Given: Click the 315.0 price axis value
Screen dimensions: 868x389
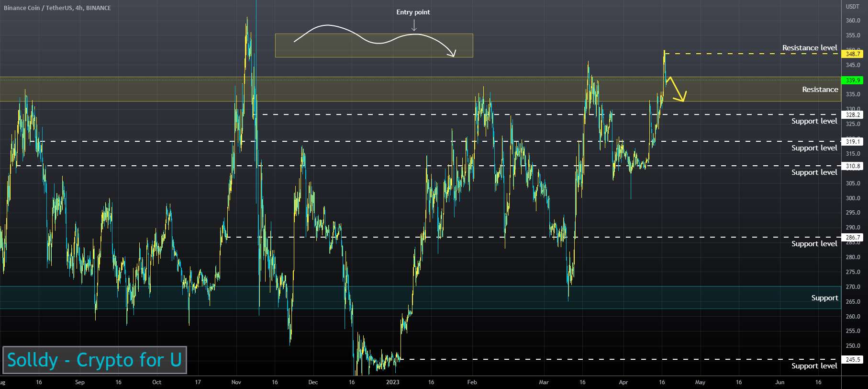Looking at the screenshot, I should point(853,154).
